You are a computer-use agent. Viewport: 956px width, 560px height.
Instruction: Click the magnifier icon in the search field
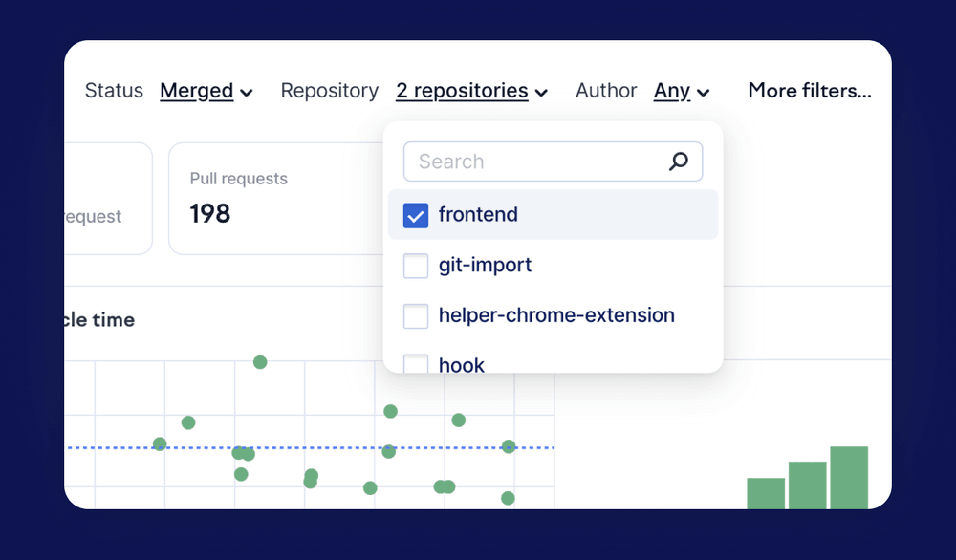pyautogui.click(x=678, y=162)
